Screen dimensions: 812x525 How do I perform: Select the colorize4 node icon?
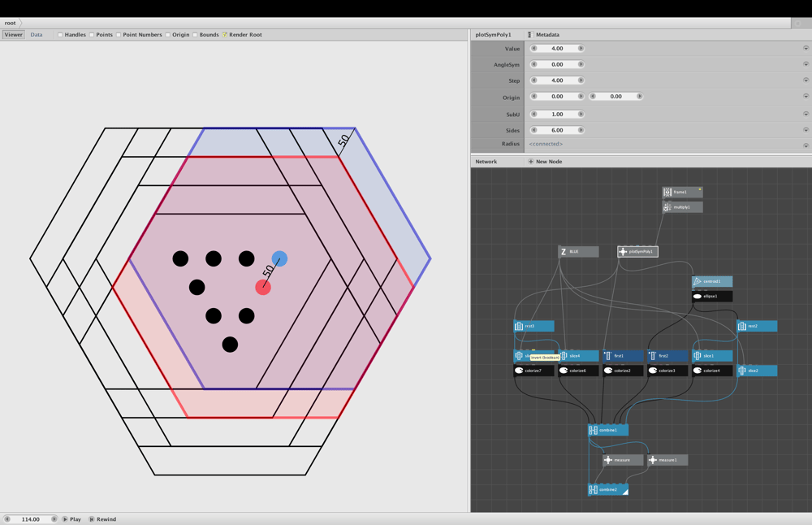pyautogui.click(x=698, y=371)
